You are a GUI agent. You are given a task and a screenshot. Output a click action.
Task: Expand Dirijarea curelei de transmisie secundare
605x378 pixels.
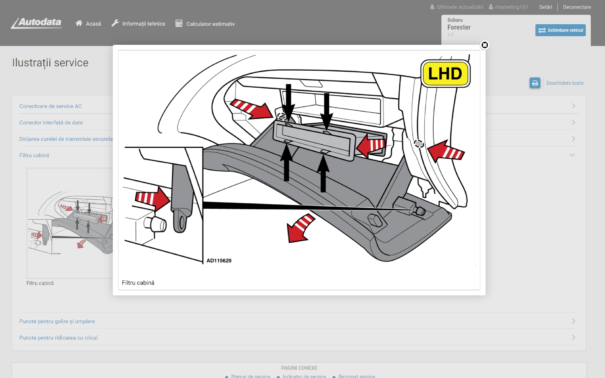[66, 139]
